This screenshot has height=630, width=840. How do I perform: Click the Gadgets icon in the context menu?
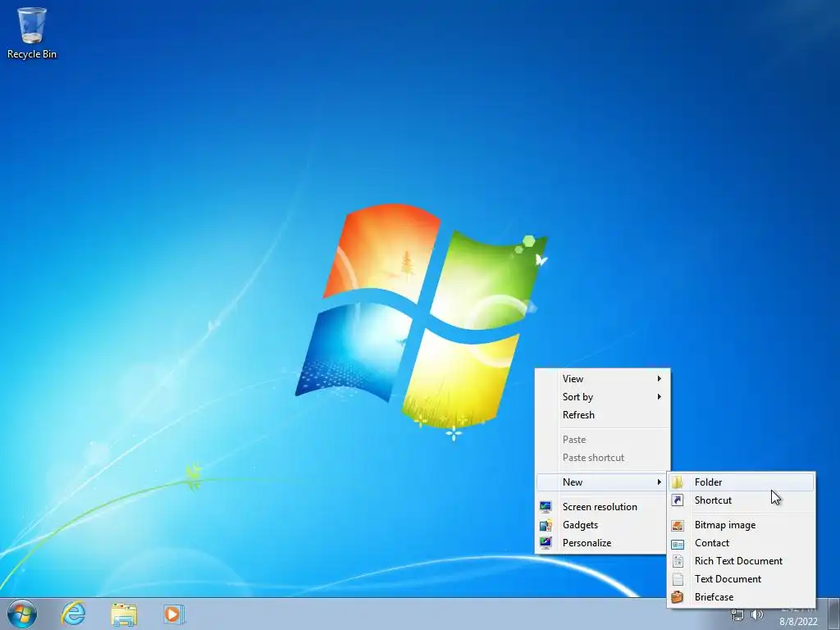pos(546,525)
